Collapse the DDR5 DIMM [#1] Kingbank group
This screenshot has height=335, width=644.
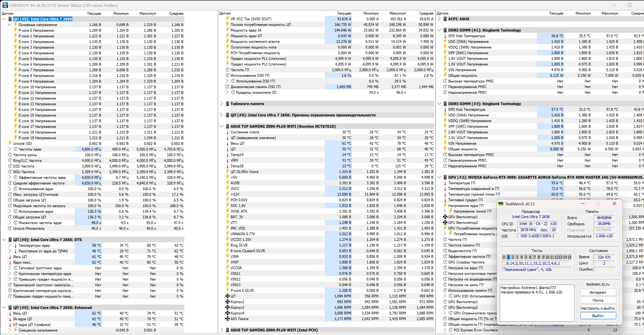tap(439, 30)
